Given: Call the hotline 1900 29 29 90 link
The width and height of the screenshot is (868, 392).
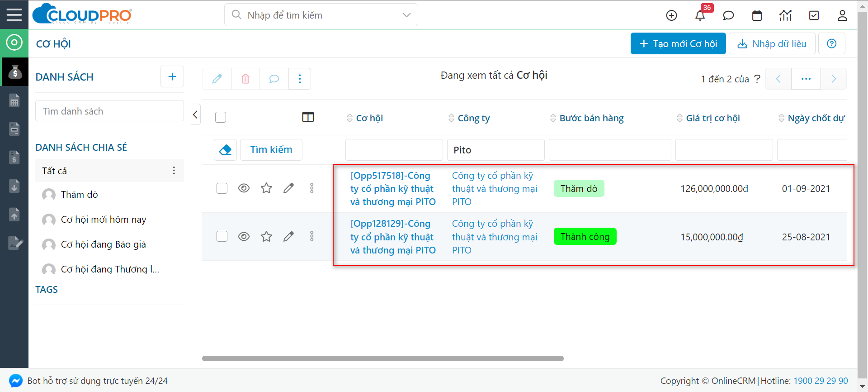Looking at the screenshot, I should click(x=821, y=381).
